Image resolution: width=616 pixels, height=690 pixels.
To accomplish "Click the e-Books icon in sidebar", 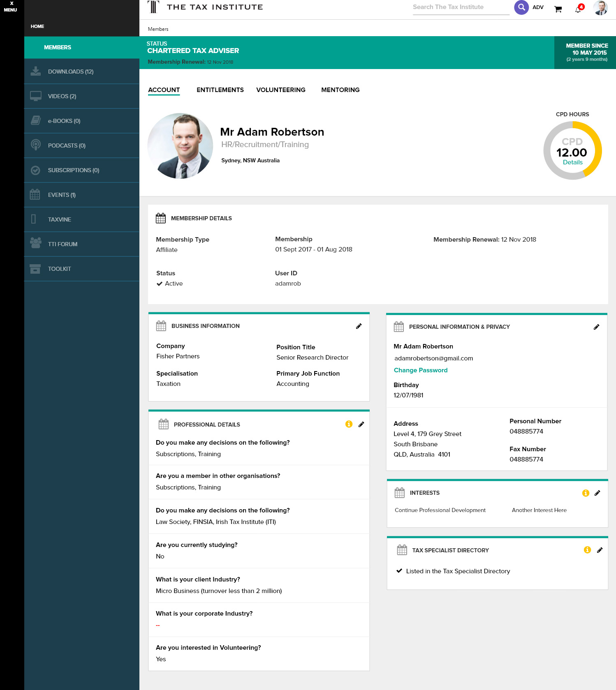I will click(36, 120).
